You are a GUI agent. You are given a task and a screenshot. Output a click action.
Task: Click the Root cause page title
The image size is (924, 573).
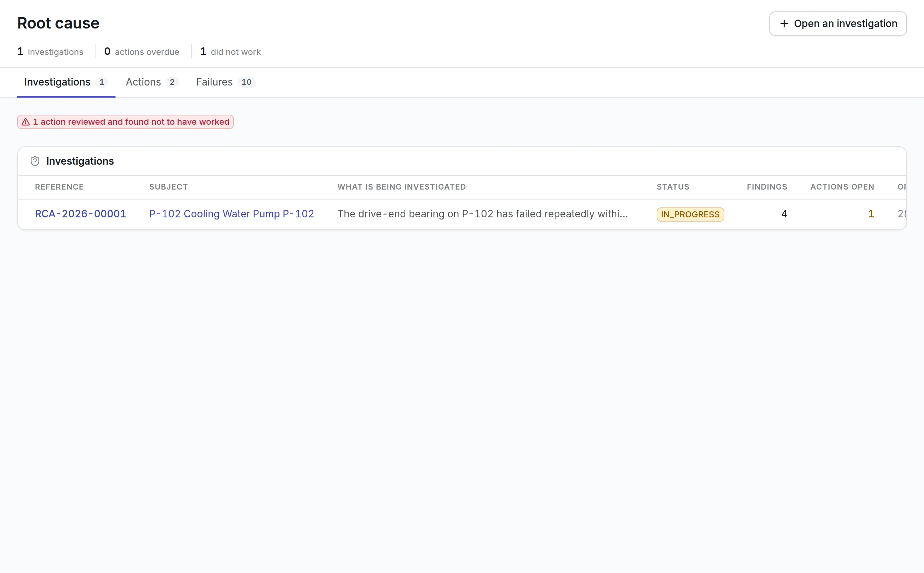(x=58, y=23)
